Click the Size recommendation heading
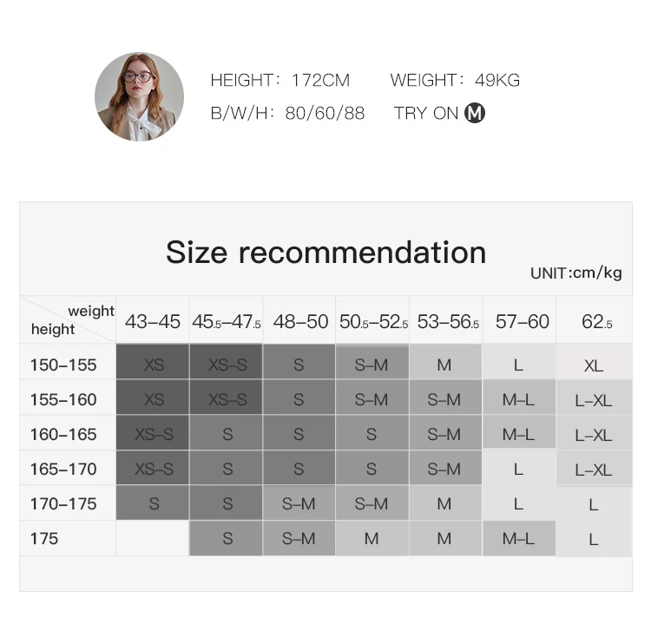This screenshot has width=651, height=644. point(325,252)
